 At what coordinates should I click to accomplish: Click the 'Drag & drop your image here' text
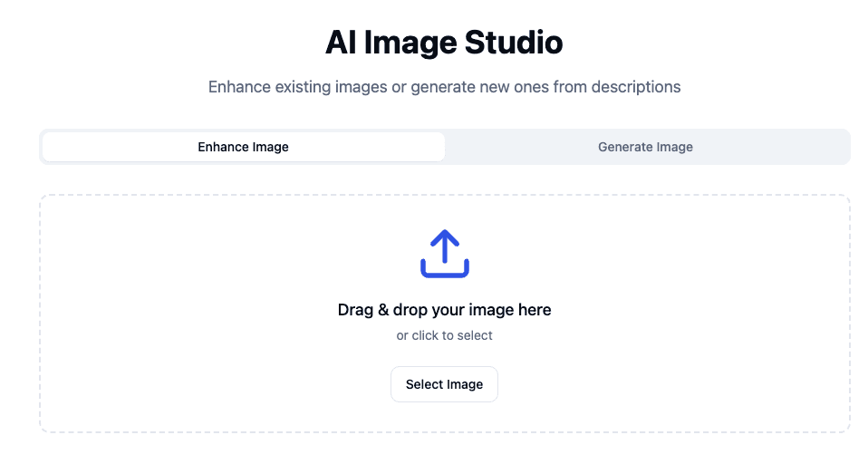[x=445, y=310]
